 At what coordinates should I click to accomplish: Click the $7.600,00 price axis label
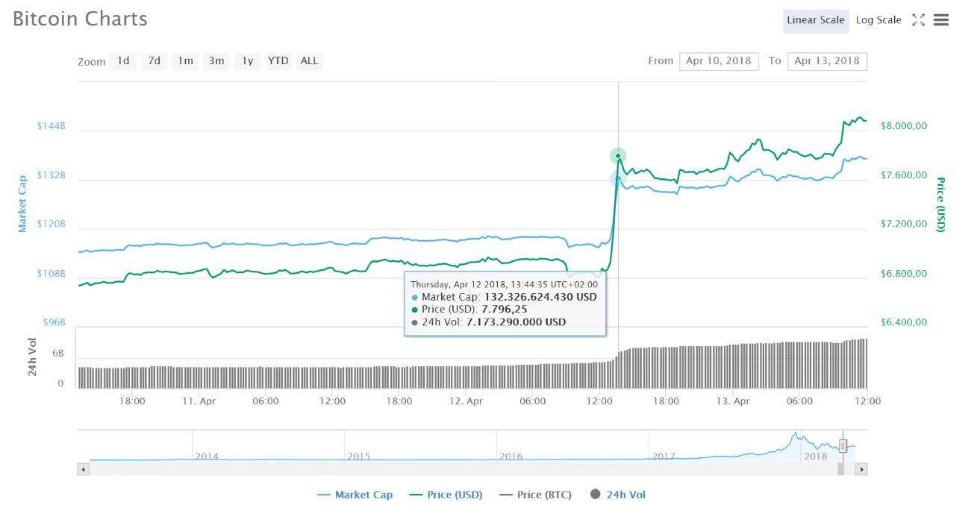[902, 175]
